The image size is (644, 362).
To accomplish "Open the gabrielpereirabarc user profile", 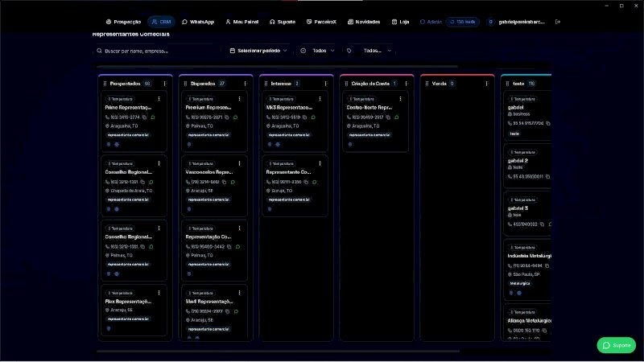I will pyautogui.click(x=517, y=22).
